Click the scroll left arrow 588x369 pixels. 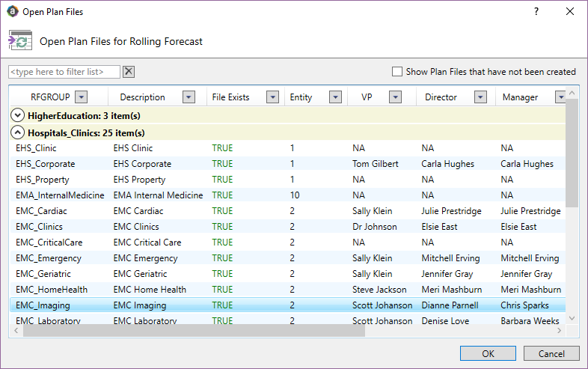pyautogui.click(x=16, y=331)
